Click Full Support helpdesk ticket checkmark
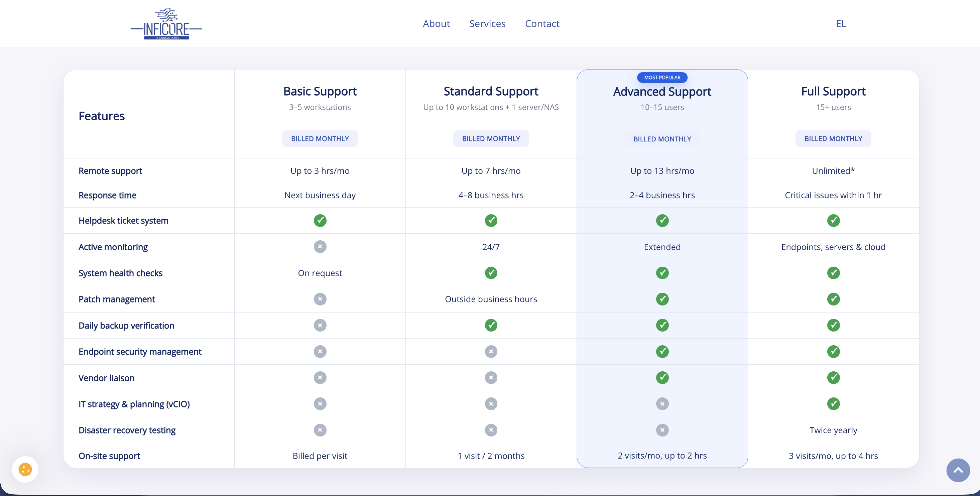Image resolution: width=980 pixels, height=496 pixels. 833,221
